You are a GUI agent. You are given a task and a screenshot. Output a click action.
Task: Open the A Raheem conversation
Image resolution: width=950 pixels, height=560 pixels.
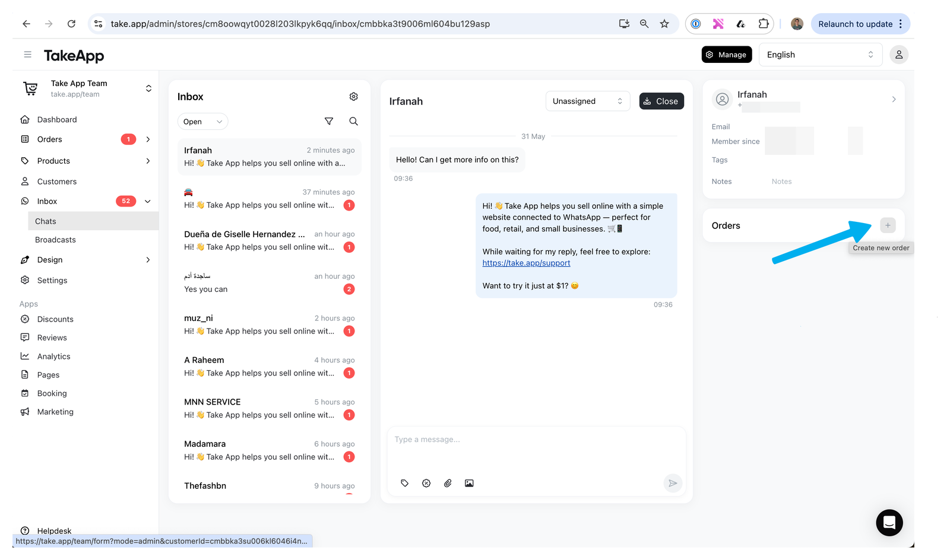[x=269, y=367]
